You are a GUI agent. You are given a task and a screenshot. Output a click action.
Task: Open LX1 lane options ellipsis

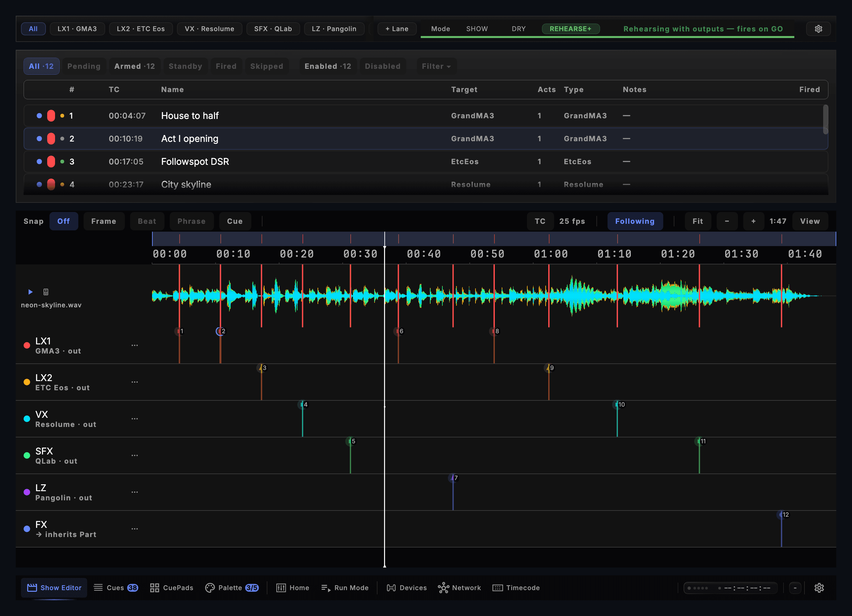[x=134, y=345]
